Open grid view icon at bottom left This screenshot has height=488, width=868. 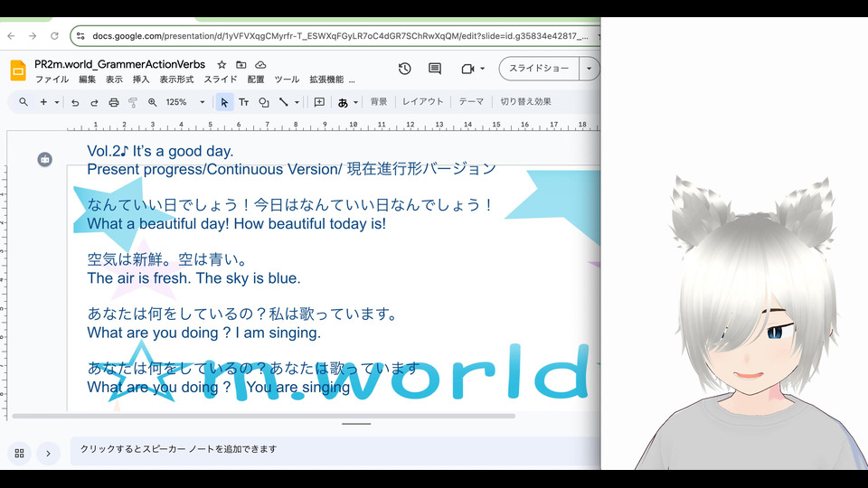[19, 454]
